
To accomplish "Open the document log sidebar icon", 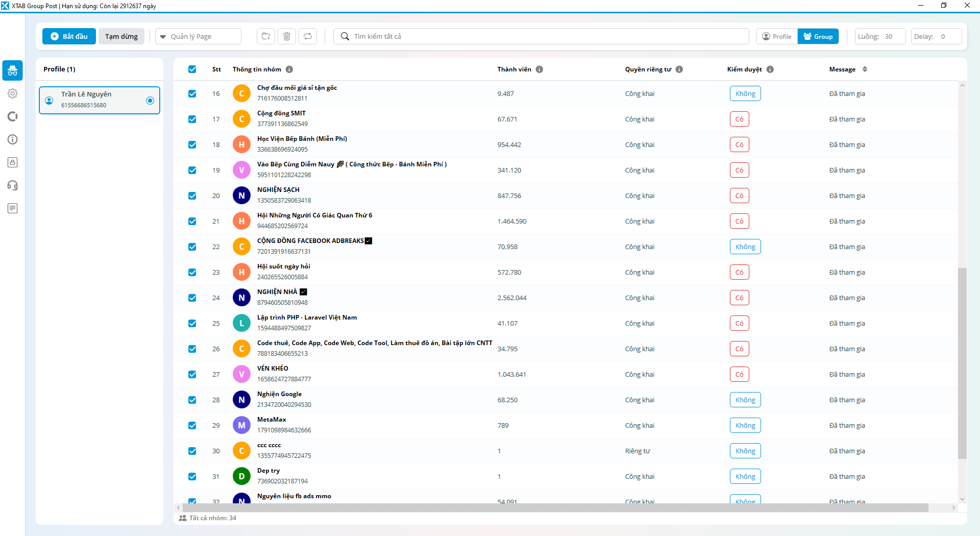I will (13, 208).
